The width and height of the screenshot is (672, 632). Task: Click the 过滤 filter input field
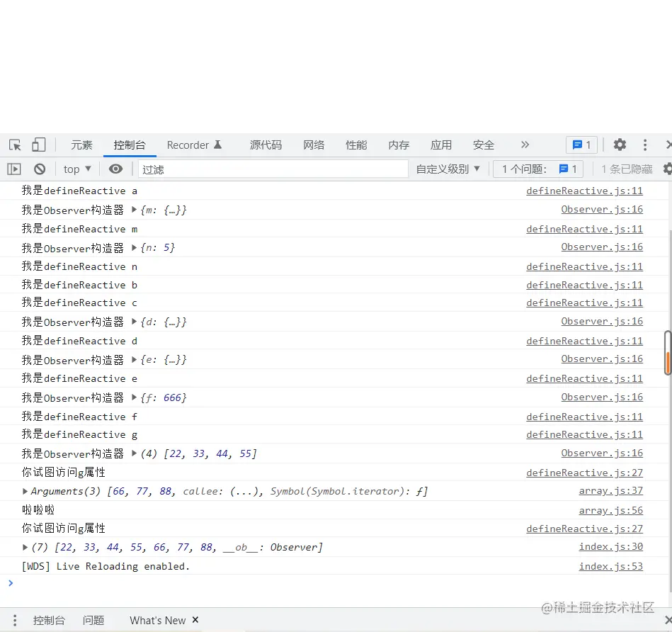tap(269, 169)
